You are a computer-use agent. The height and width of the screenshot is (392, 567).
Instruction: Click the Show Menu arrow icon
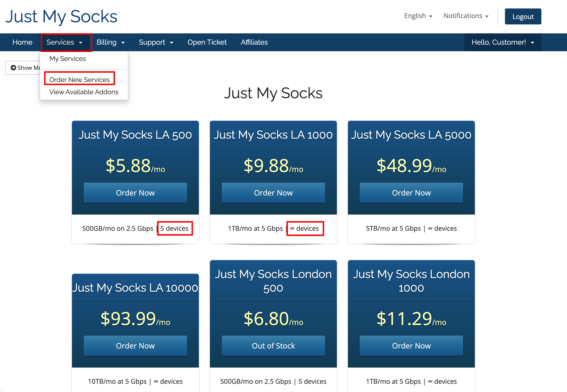tap(13, 68)
